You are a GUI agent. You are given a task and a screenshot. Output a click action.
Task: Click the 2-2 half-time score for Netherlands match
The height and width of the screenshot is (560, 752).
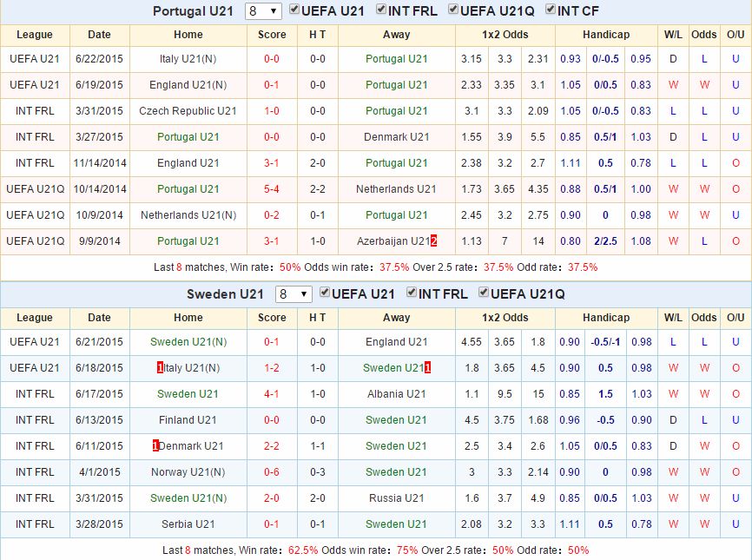click(318, 189)
